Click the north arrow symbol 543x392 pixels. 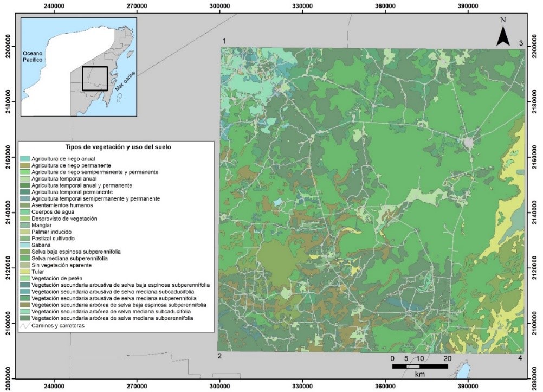pos(503,36)
